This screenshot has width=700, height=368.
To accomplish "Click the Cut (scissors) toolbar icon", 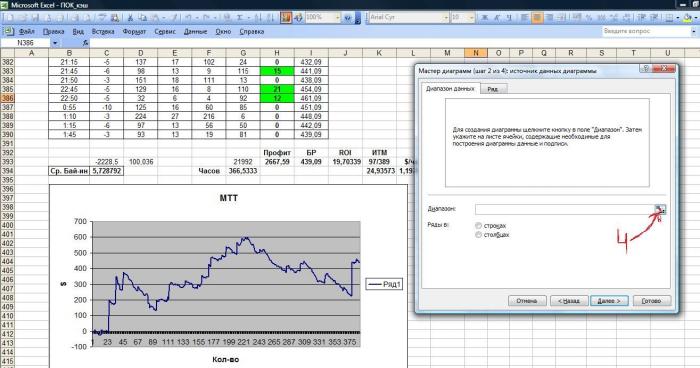I will 130,18.
